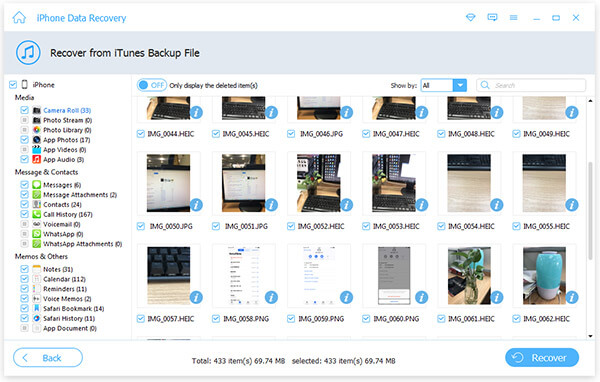Image resolution: width=600 pixels, height=382 pixels.
Task: Show info for IMG_0053.HEIC
Action: (422, 205)
